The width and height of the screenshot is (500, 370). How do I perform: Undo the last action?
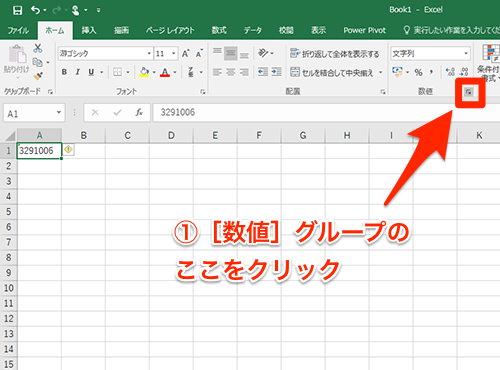[x=35, y=10]
